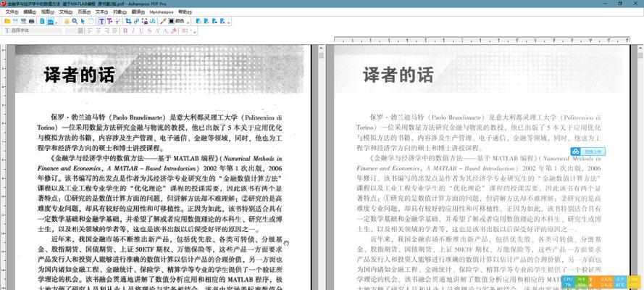Click the subscript A icon
Viewport: 644px width, 290px height.
click(x=165, y=30)
